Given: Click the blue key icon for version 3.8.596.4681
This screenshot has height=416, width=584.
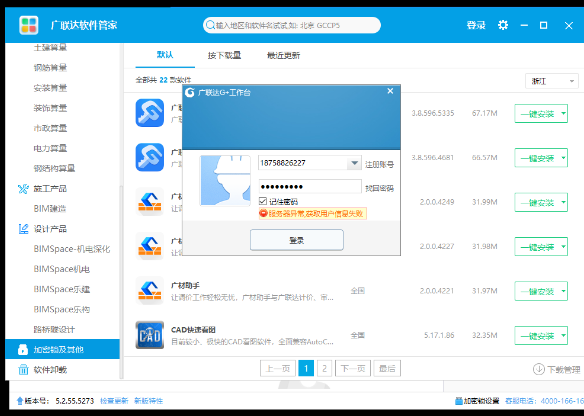Looking at the screenshot, I should pyautogui.click(x=150, y=157).
